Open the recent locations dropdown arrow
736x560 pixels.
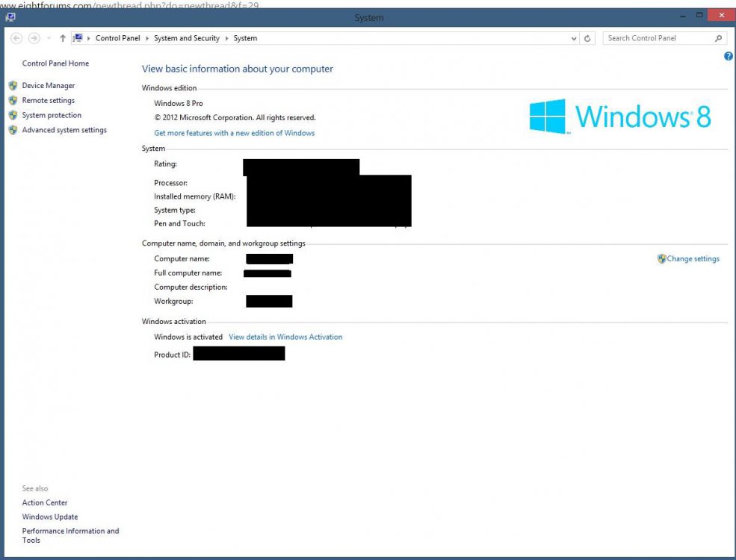coord(49,38)
